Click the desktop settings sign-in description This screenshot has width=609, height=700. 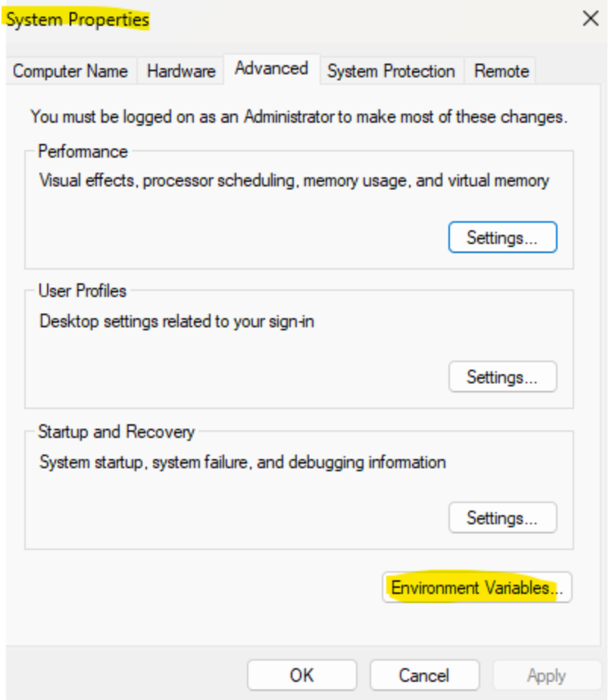coord(176,321)
